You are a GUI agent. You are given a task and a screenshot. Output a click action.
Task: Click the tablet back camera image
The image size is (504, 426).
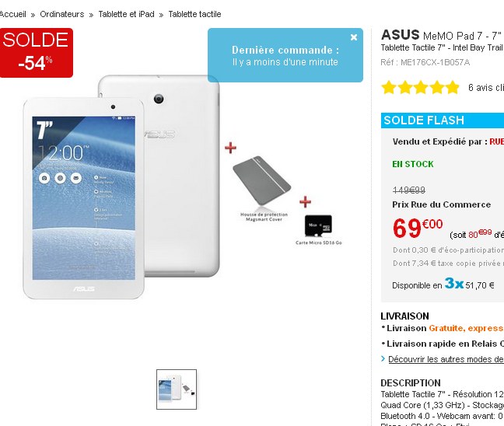point(159,99)
